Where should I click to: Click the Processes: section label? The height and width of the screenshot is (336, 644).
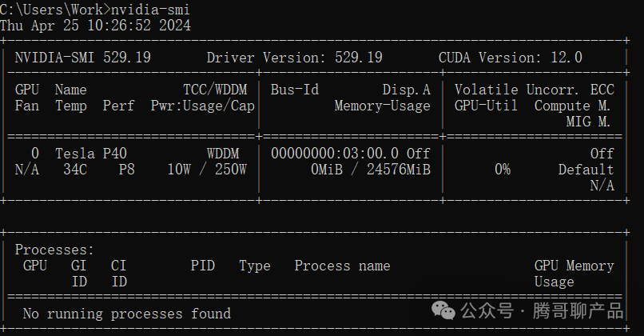click(x=54, y=250)
